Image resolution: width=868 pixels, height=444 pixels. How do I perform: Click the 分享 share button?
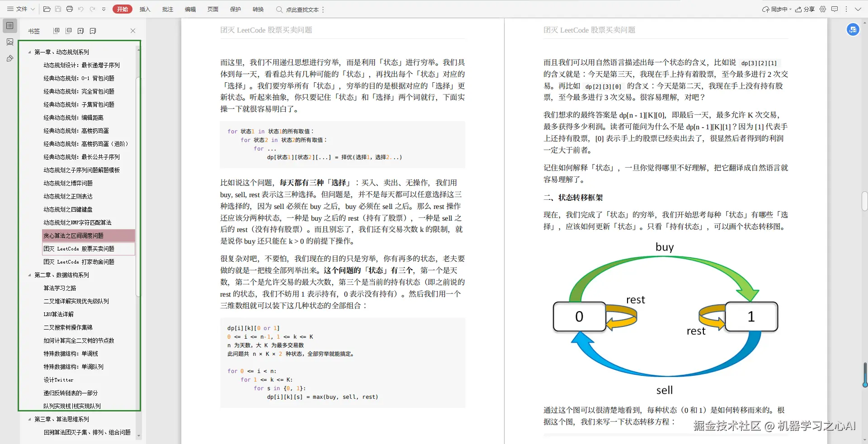(x=805, y=9)
